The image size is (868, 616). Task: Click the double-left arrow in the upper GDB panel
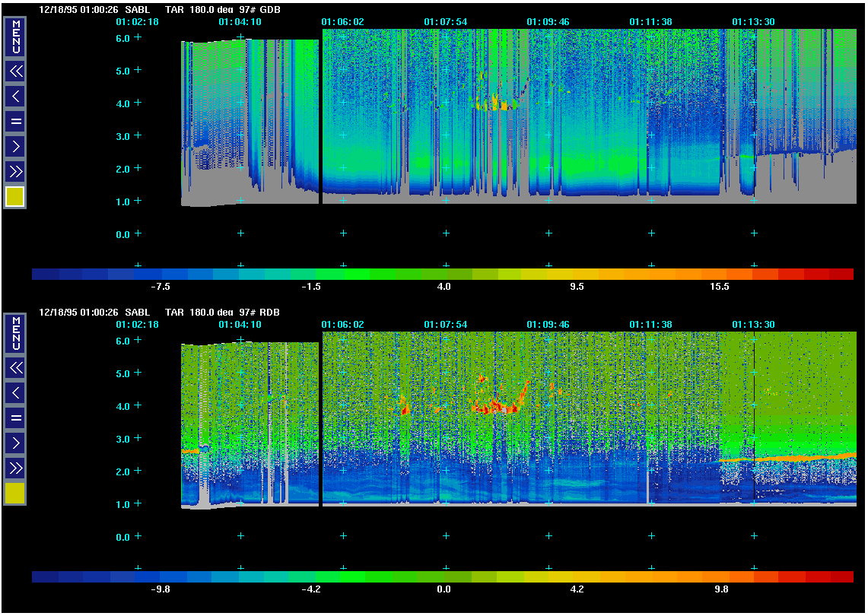pos(15,71)
